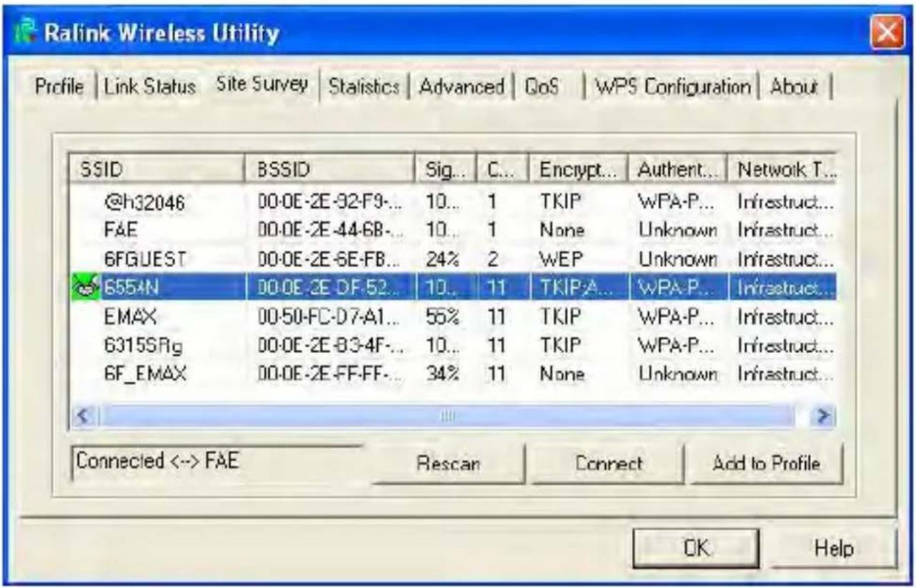Screen dimensions: 916x588
Task: Select the EMAX network row
Action: [454, 317]
